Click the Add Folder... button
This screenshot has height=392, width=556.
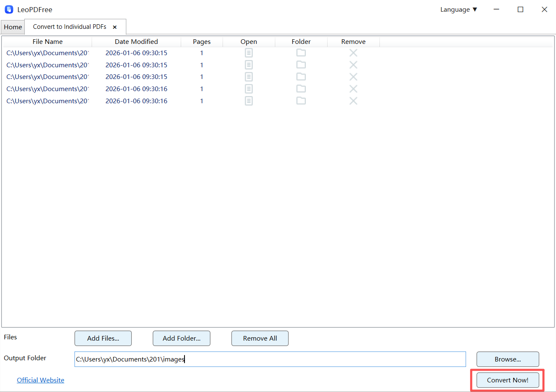point(182,339)
